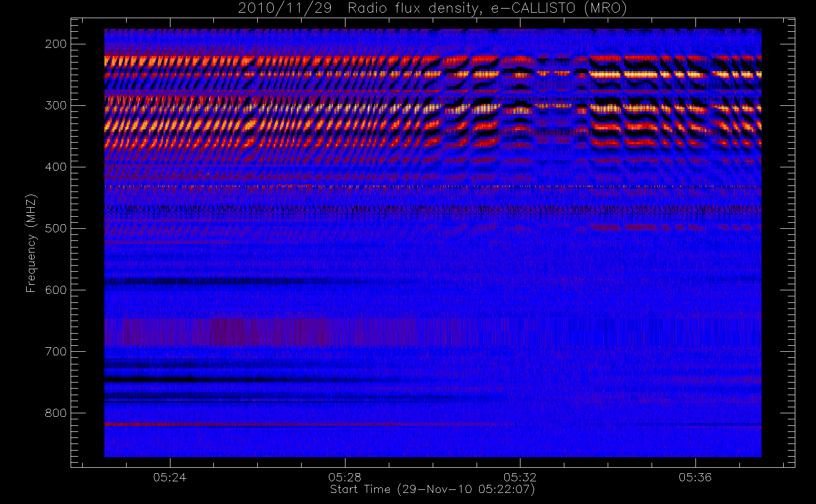Click the 'Frequency (MHZ)' axis label
Viewport: 816px width, 504px height.
coord(31,243)
